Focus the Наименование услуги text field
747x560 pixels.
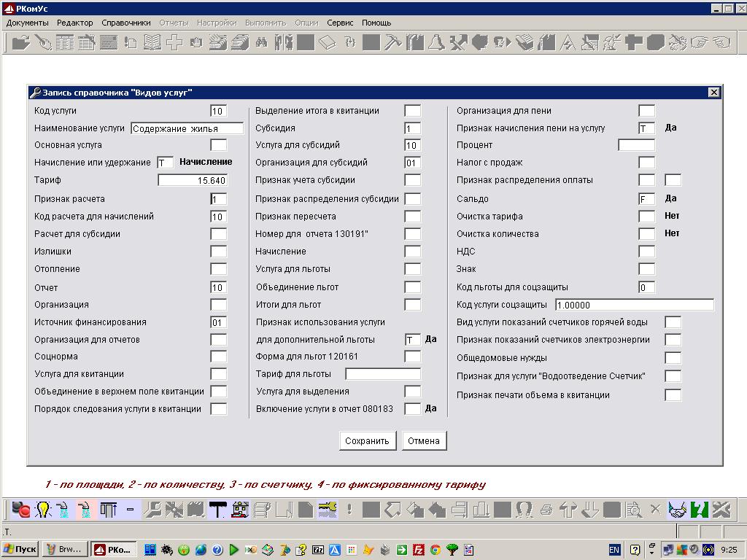(x=187, y=128)
